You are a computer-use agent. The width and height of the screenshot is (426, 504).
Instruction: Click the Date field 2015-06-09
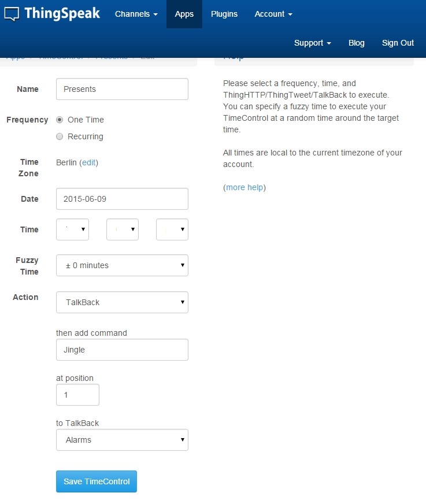(x=122, y=199)
